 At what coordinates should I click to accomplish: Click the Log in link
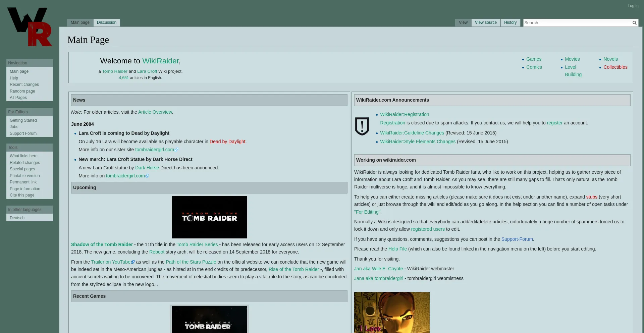633,6
